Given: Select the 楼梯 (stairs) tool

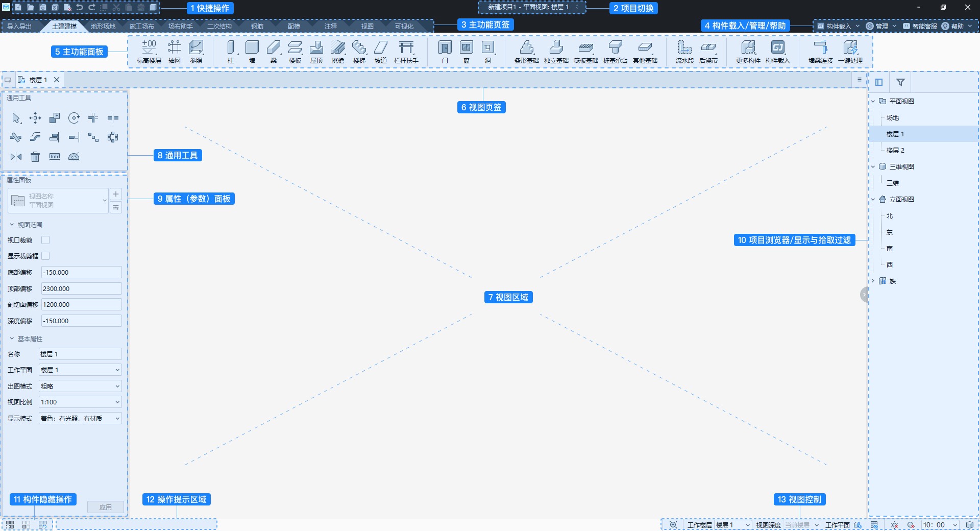Looking at the screenshot, I should 359,52.
